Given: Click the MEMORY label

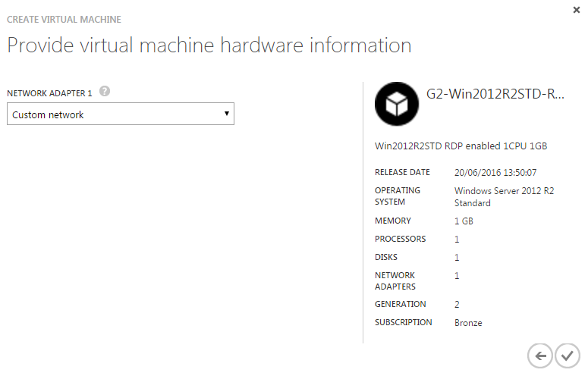Looking at the screenshot, I should click(393, 221).
